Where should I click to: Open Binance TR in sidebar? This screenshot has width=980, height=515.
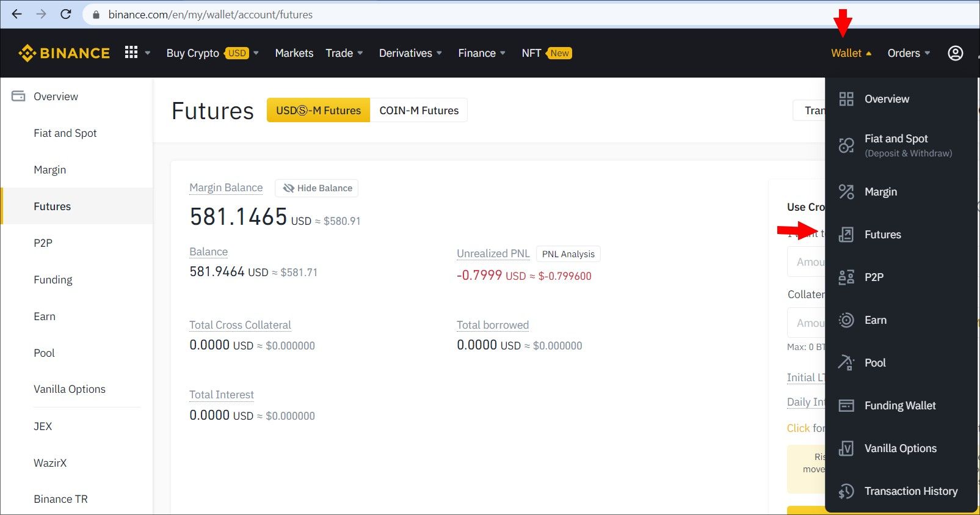(61, 499)
